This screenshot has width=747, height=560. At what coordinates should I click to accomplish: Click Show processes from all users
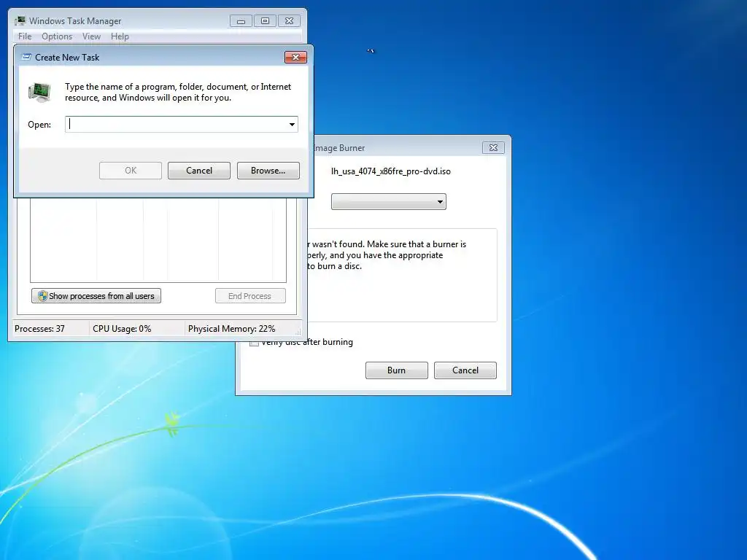[x=96, y=296]
